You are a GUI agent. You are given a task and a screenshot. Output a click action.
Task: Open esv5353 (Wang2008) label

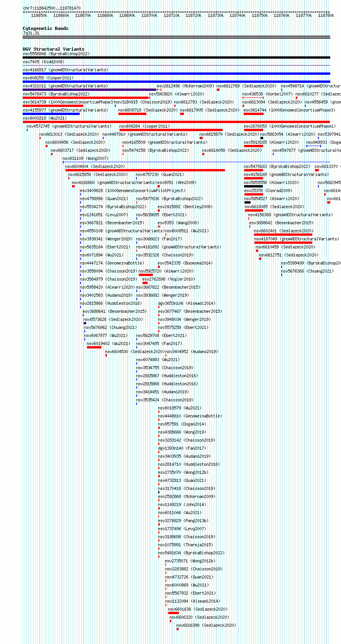coord(178,223)
